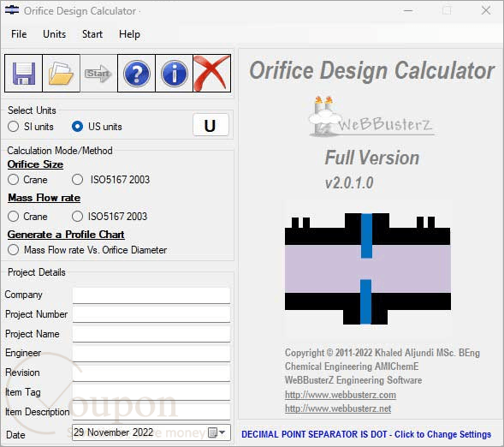
Task: Open the Date picker dropdown arrow
Action: 222,432
